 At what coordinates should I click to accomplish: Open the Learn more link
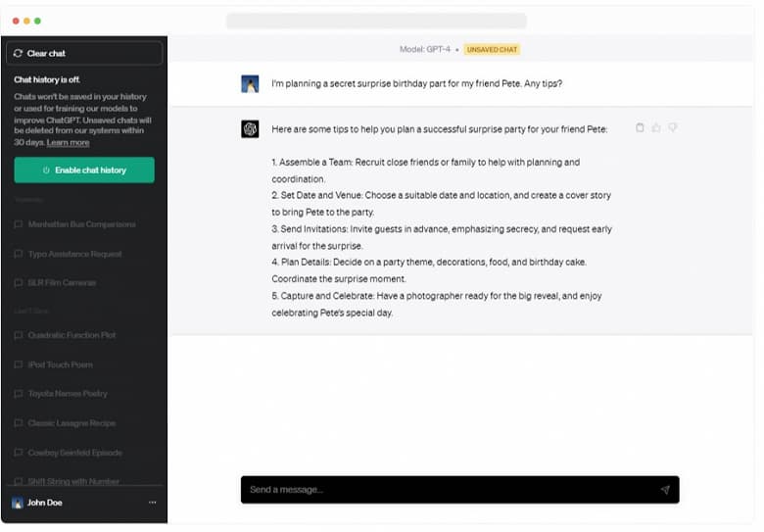pos(68,143)
